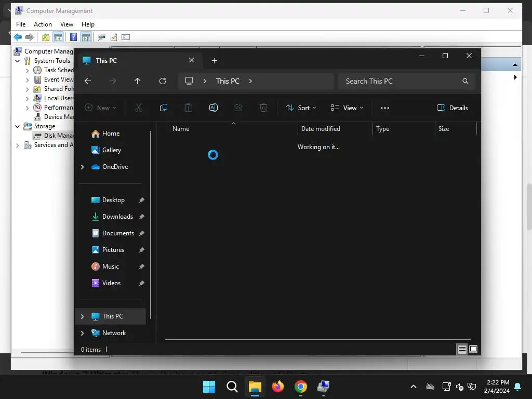Expand Services and Applications node
532x399 pixels.
17,145
